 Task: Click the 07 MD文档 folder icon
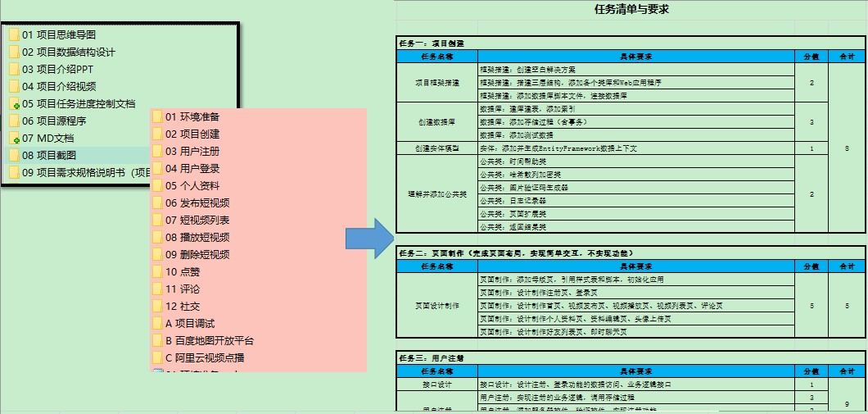pyautogui.click(x=15, y=139)
